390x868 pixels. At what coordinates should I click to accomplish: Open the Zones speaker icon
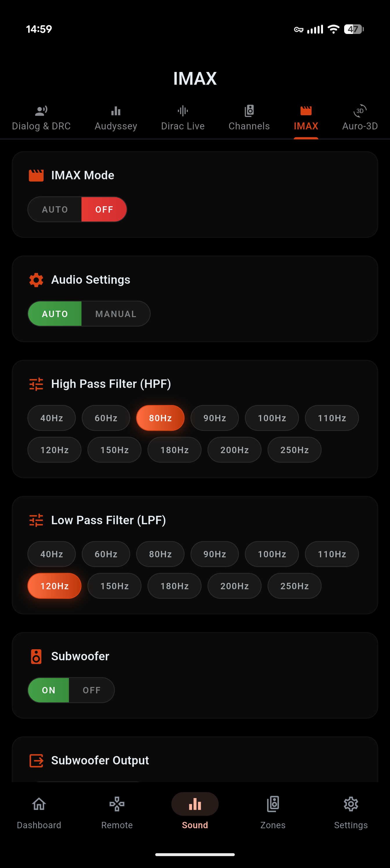click(x=273, y=804)
